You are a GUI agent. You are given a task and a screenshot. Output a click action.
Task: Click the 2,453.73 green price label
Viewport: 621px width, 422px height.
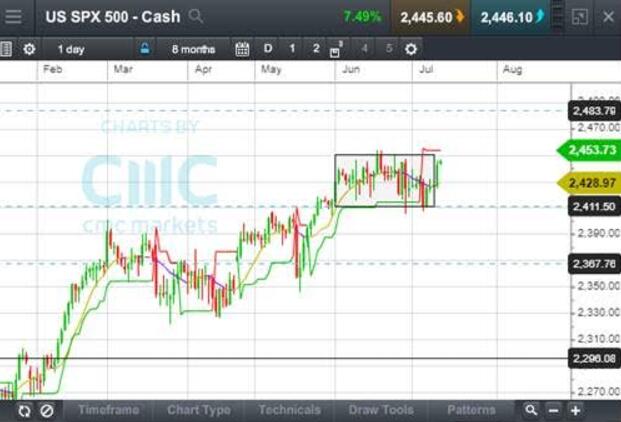point(589,149)
